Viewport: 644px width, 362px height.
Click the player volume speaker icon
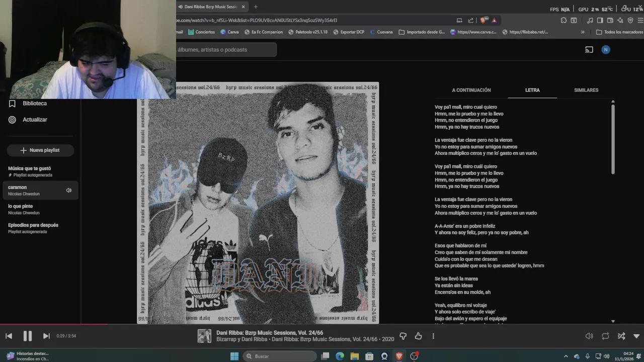click(589, 336)
